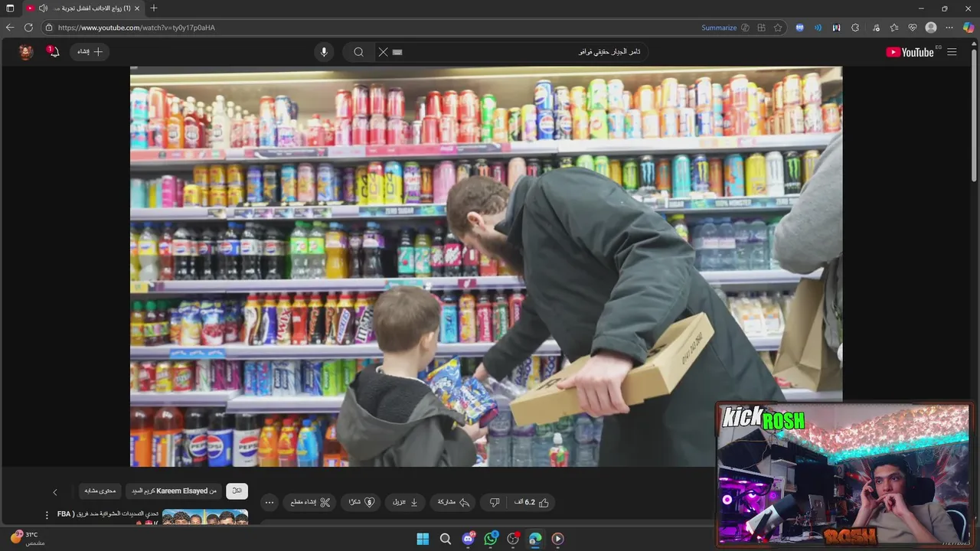
Task: Dislike the video
Action: [x=495, y=502]
